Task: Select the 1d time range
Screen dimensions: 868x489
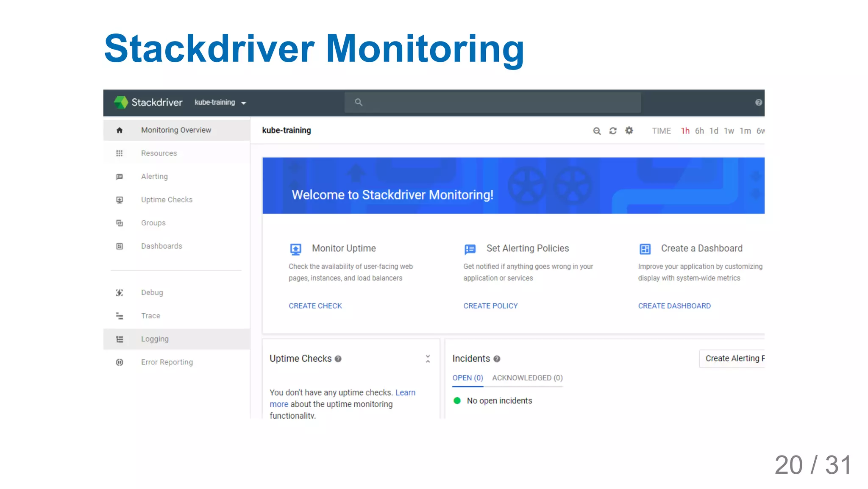Action: pos(714,131)
